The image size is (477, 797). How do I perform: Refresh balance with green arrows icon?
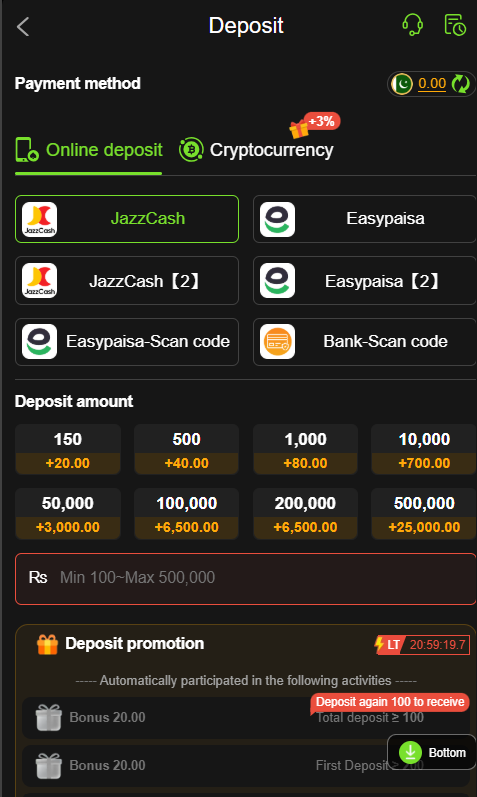pyautogui.click(x=461, y=84)
